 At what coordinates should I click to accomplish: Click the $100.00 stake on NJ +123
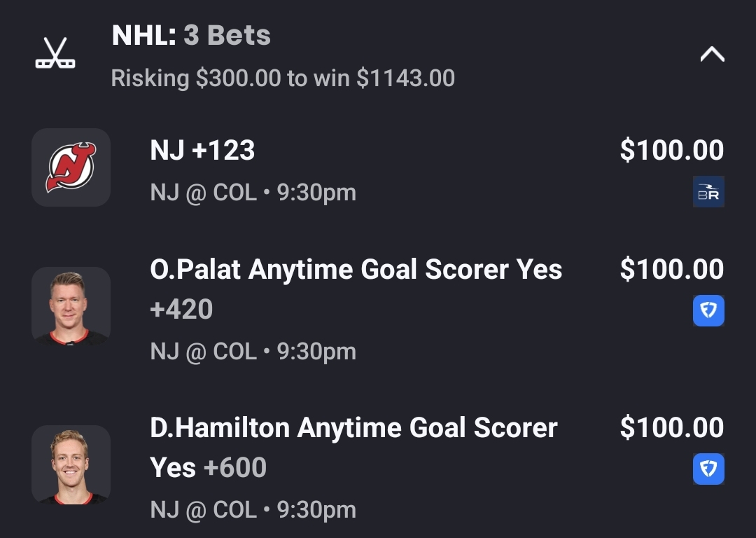(671, 151)
